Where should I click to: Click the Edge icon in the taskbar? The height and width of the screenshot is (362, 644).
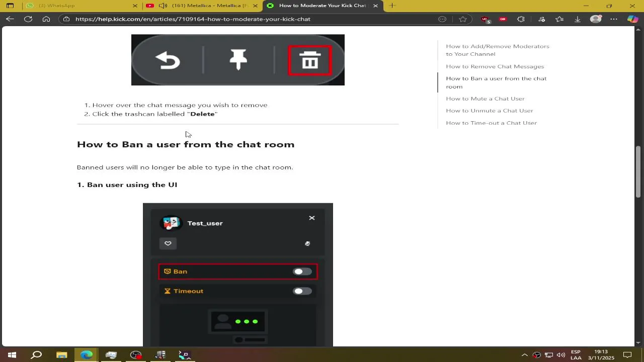click(87, 355)
